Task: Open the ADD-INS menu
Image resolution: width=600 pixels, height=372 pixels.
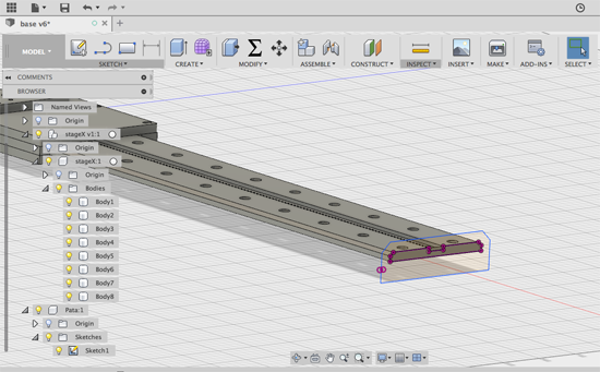Action: click(x=536, y=64)
